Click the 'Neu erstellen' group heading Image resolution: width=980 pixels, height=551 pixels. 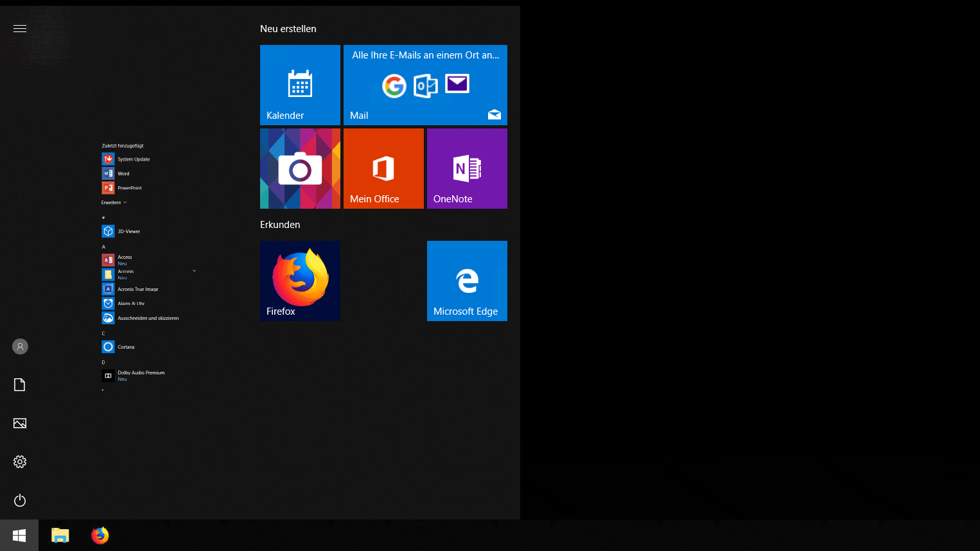(x=288, y=29)
